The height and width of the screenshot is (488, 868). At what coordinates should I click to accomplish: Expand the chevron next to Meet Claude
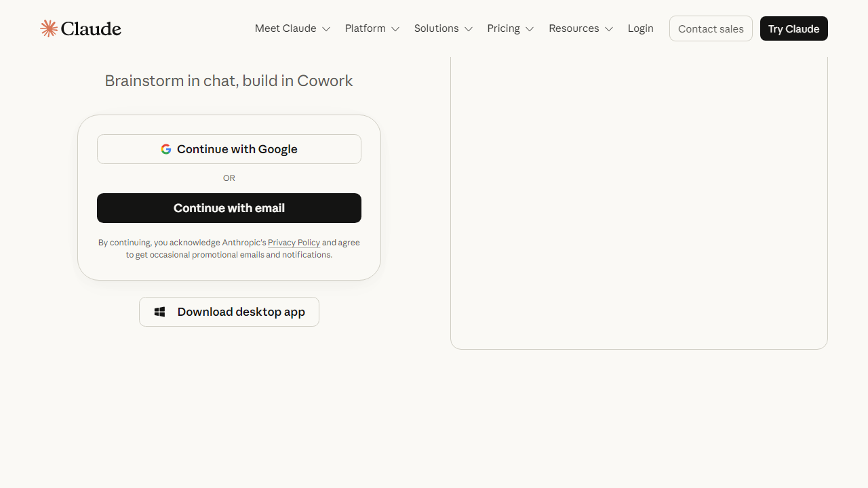(x=325, y=29)
